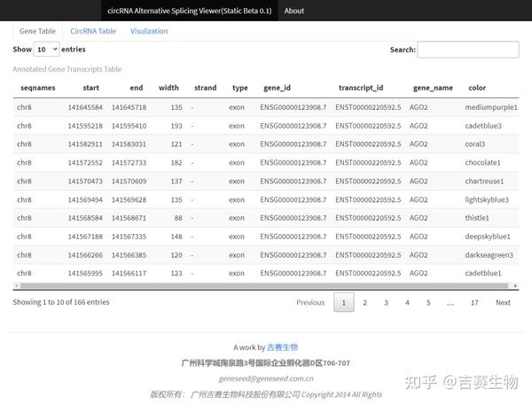Sort by end column header
The image size is (532, 404).
[137, 88]
